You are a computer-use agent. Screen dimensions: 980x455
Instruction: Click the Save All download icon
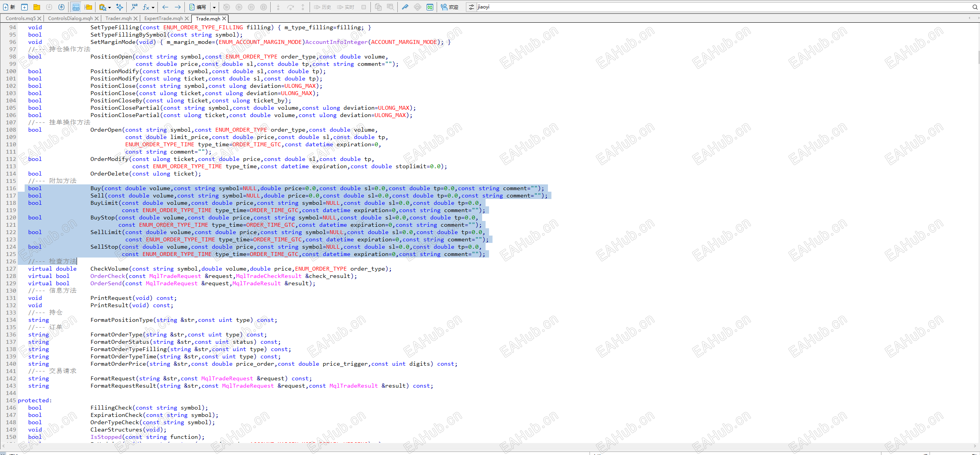point(61,7)
